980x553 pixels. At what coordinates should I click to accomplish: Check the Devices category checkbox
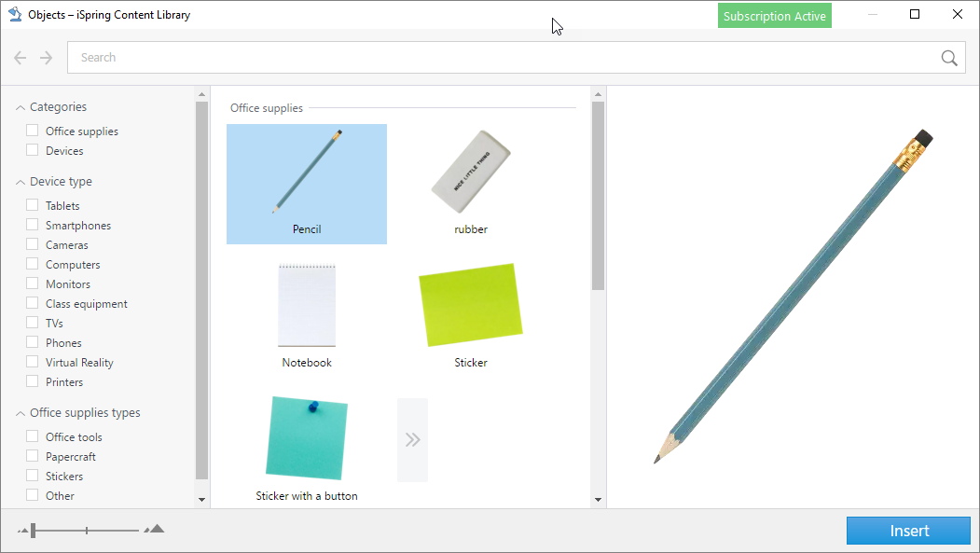31,150
